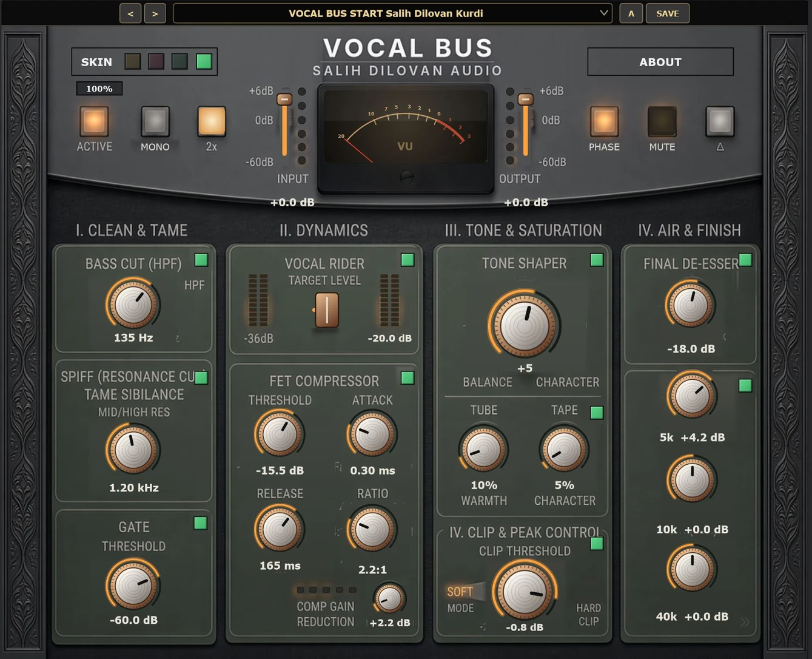Click the Bass Cut HPF frequency knob
Screen dimensions: 812x659
tap(133, 304)
